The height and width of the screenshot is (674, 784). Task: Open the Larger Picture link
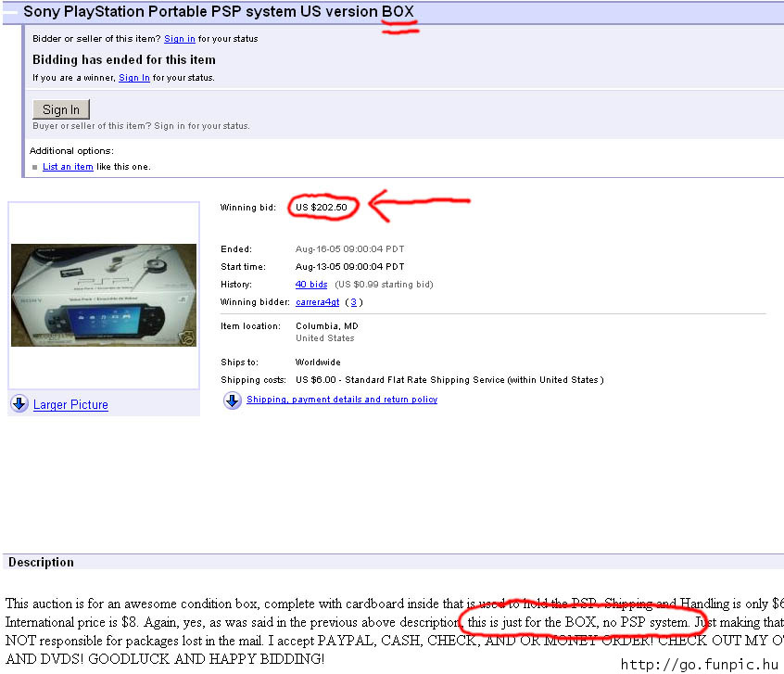point(70,404)
